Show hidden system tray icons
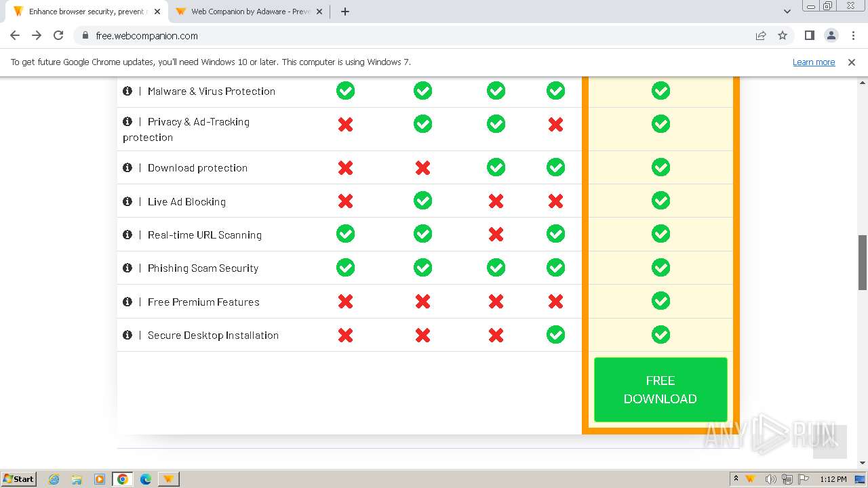Image resolution: width=868 pixels, height=488 pixels. pyautogui.click(x=736, y=479)
